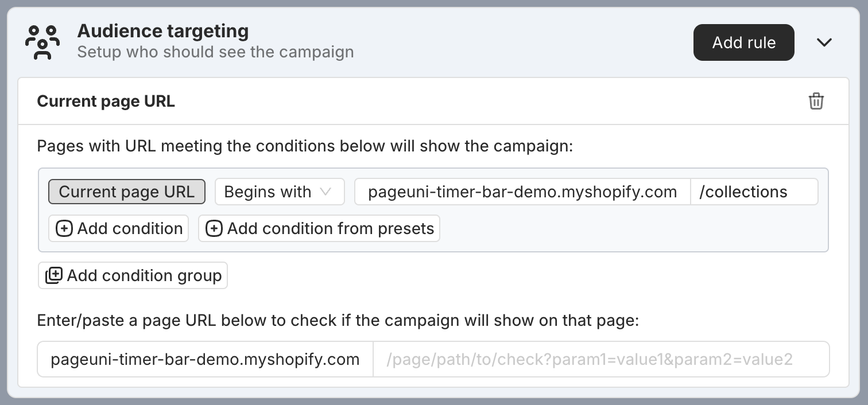Click the condition domain field pageuni-timer-bar-demo.myshopify.com

pos(522,192)
